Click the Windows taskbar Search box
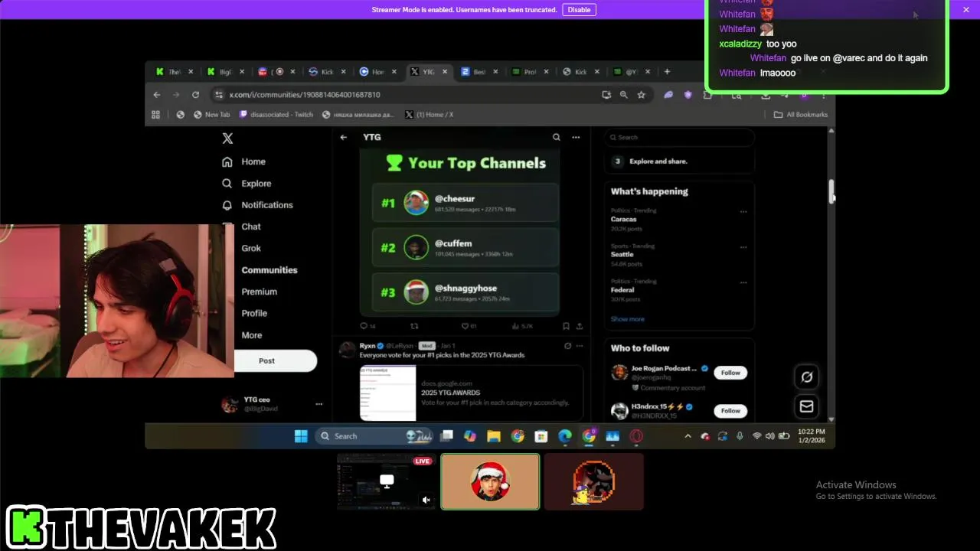This screenshot has height=551, width=980. click(x=375, y=436)
